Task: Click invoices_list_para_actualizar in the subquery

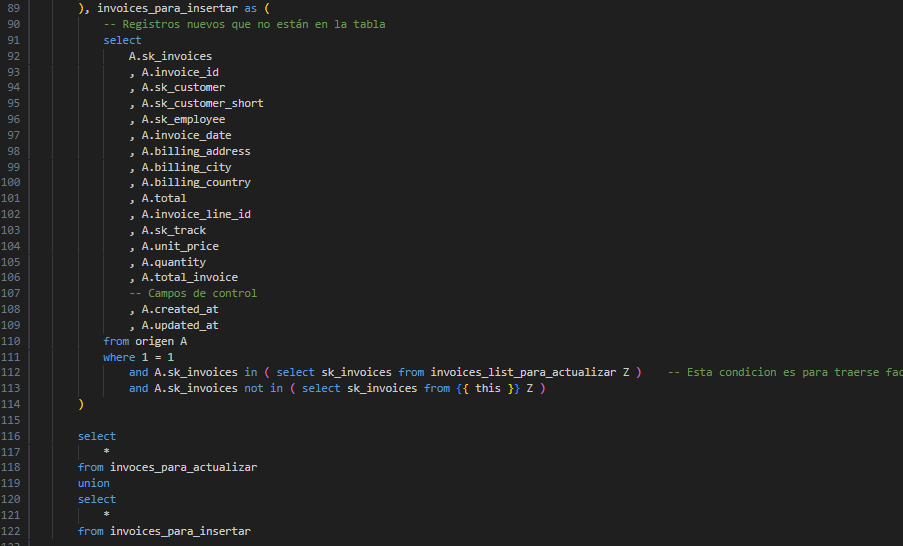Action: pyautogui.click(x=523, y=373)
